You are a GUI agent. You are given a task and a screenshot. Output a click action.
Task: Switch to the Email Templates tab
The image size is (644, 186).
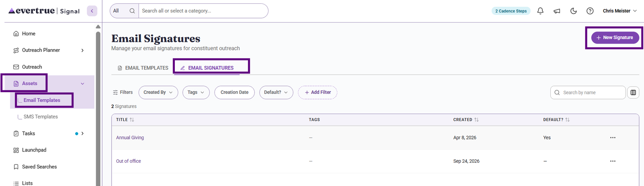pos(143,68)
